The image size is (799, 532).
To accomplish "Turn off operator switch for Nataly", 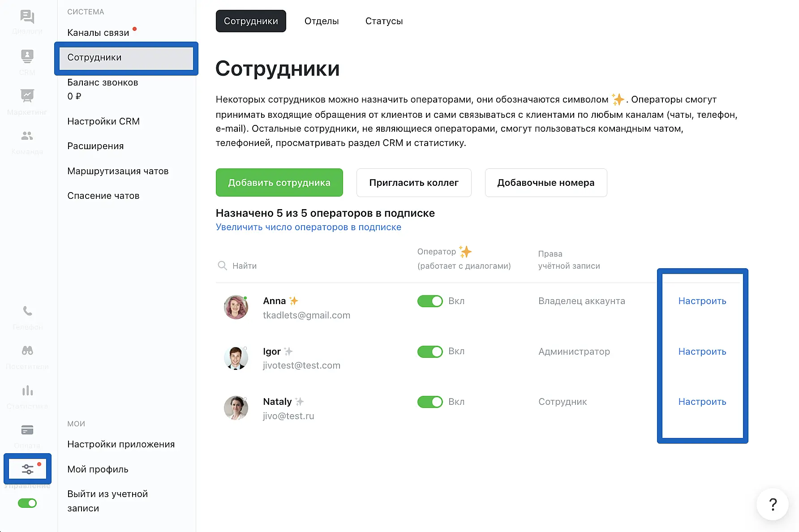I will tap(430, 402).
